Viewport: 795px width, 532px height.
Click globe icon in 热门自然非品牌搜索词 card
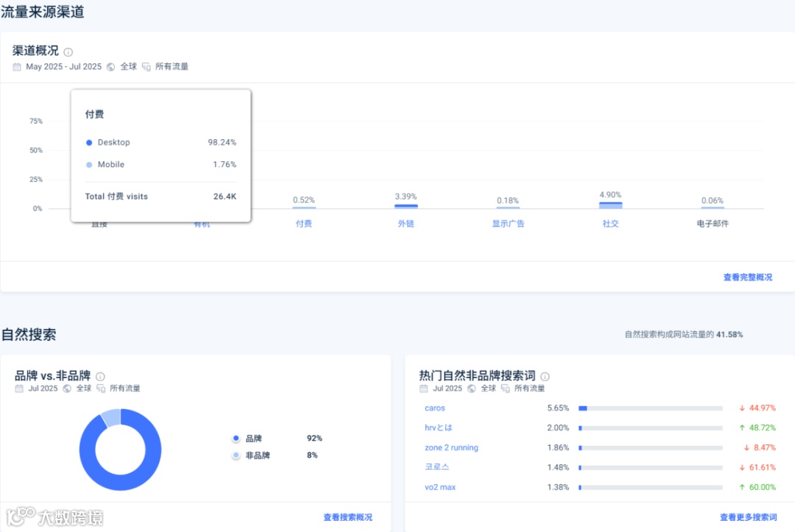pos(472,389)
